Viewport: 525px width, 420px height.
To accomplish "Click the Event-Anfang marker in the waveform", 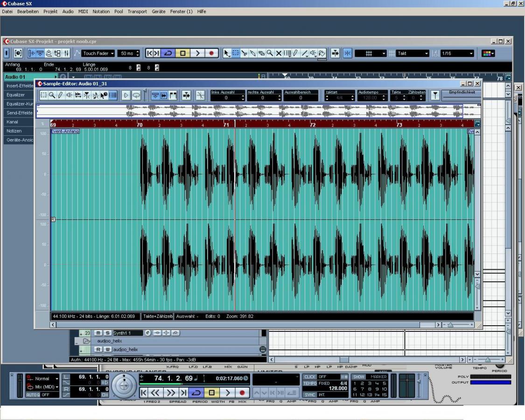I will (65, 131).
